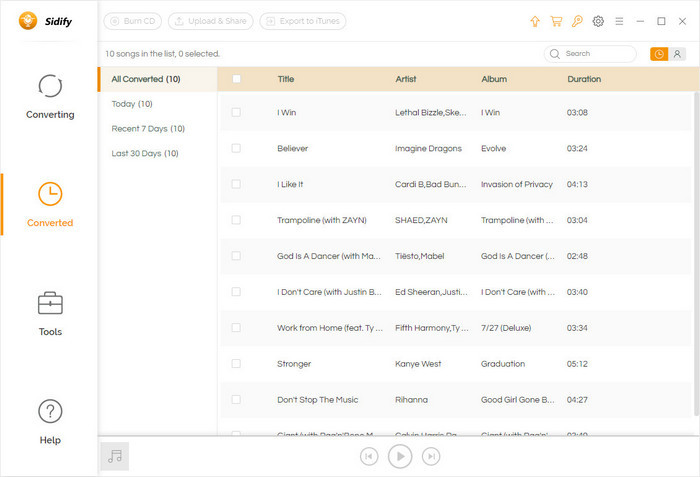Select the All Converted (10) filter
This screenshot has height=477, width=700.
pyautogui.click(x=157, y=79)
